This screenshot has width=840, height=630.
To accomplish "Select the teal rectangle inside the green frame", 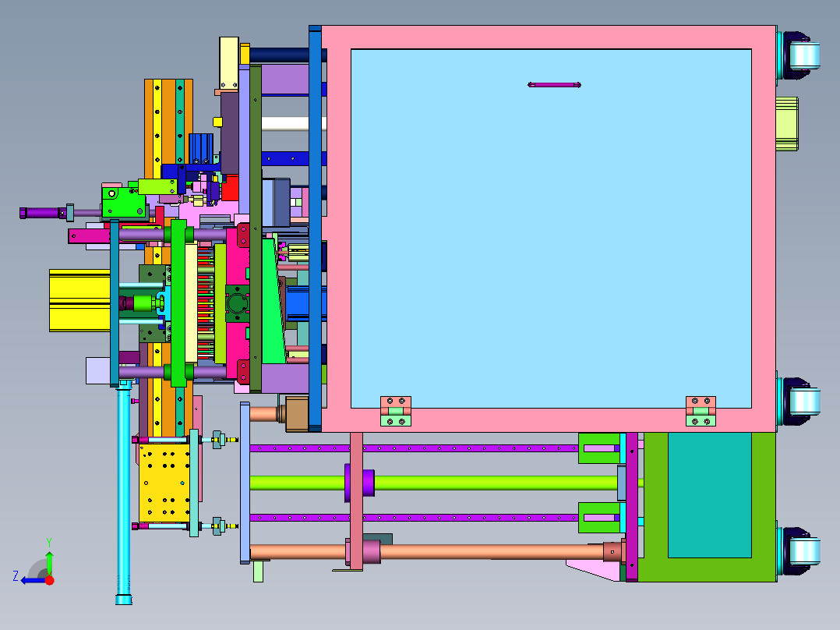I will 709,495.
